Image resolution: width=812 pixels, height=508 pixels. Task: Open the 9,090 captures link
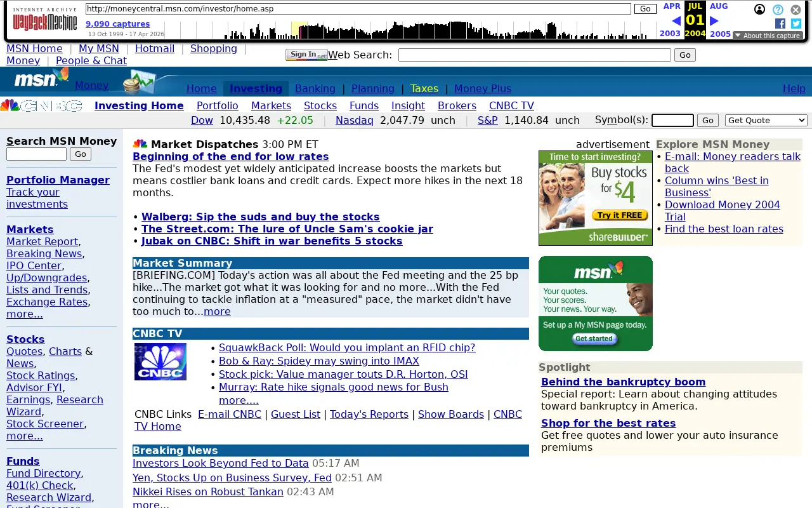(x=118, y=24)
